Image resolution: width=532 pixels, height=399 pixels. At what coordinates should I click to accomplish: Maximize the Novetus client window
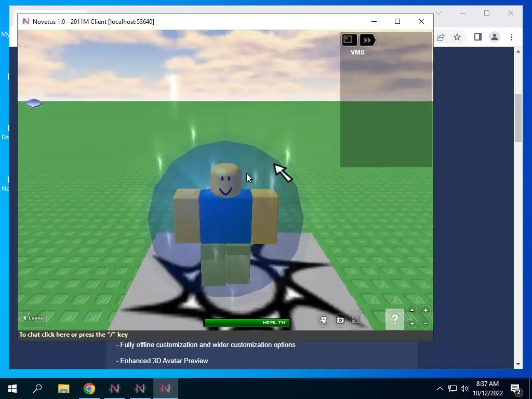pyautogui.click(x=397, y=21)
